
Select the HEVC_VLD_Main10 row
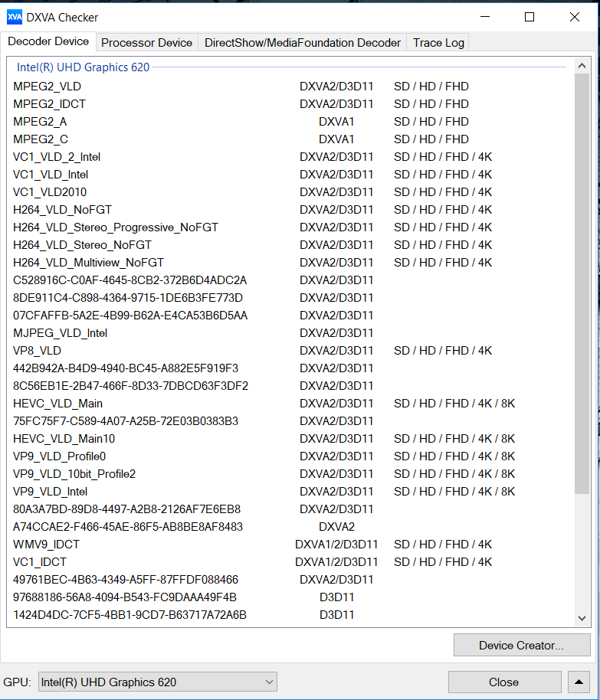pyautogui.click(x=290, y=439)
